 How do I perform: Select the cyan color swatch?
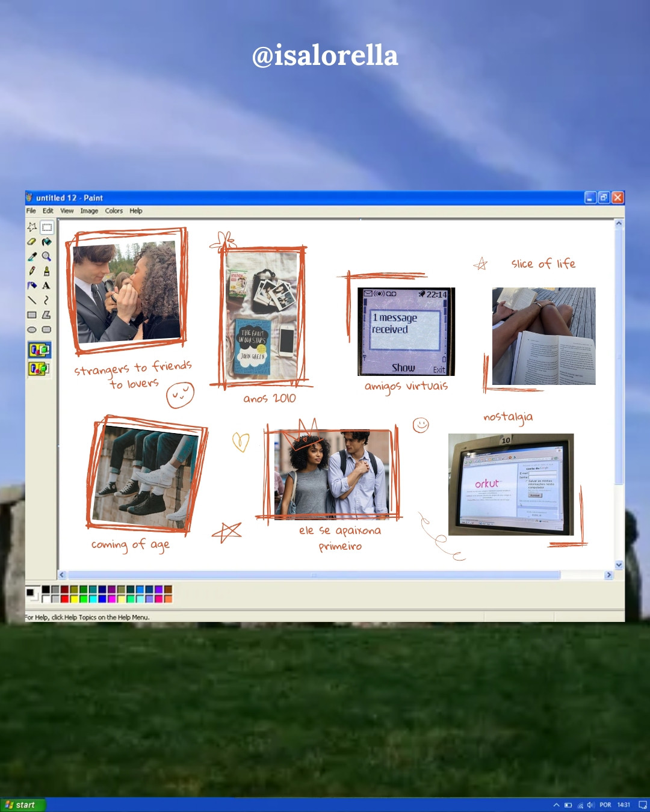pos(93,599)
